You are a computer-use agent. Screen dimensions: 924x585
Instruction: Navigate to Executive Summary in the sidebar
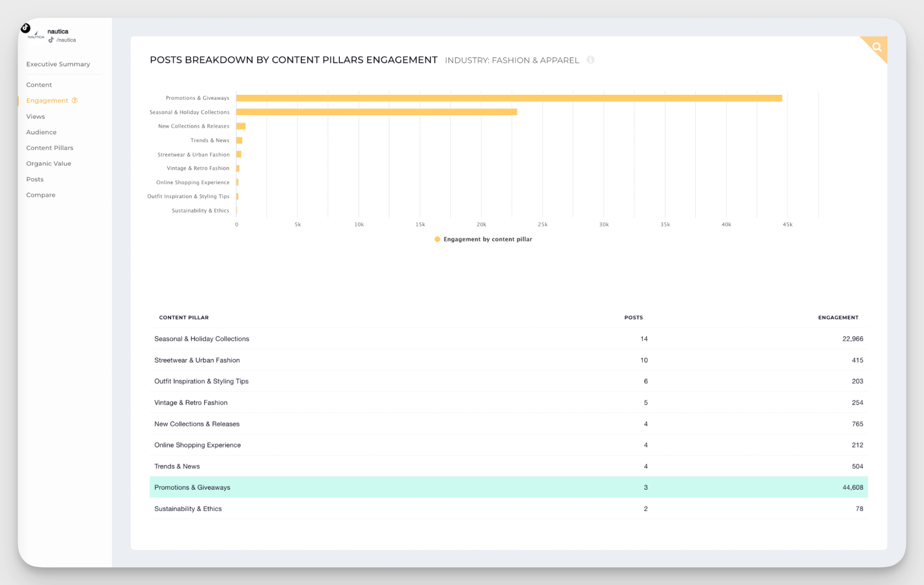[58, 64]
